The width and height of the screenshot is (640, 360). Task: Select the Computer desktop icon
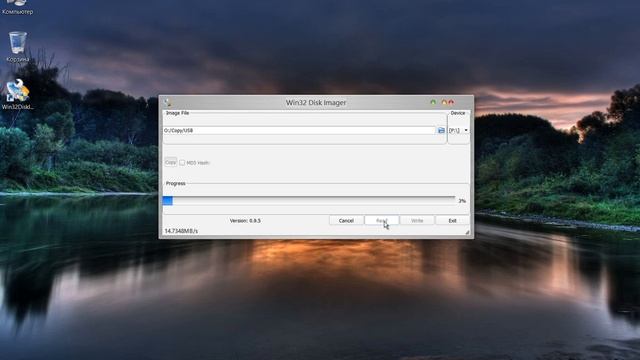[18, 7]
